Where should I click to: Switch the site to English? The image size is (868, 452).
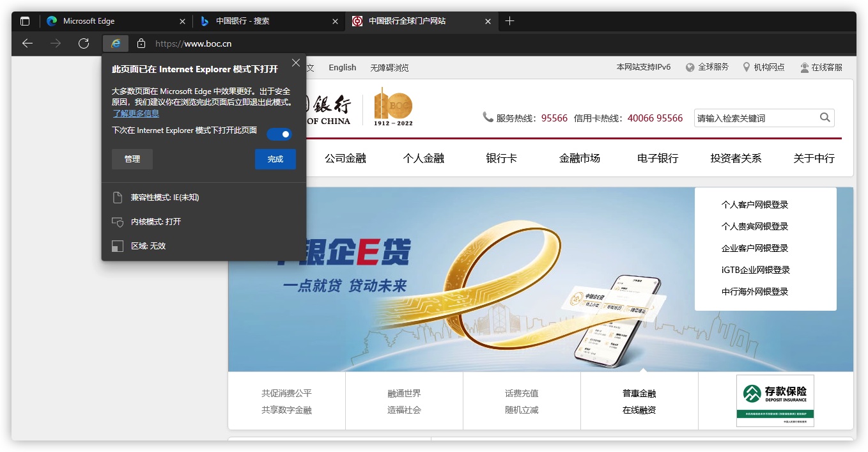(343, 67)
